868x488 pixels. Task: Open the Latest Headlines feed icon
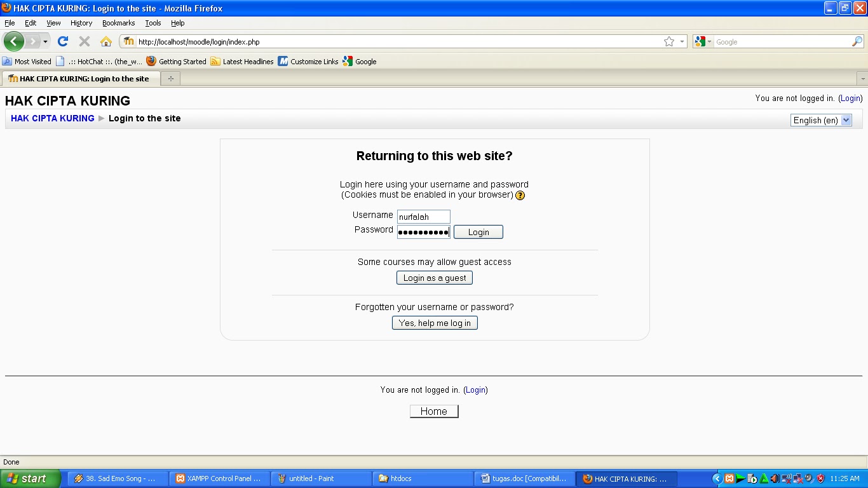point(215,61)
